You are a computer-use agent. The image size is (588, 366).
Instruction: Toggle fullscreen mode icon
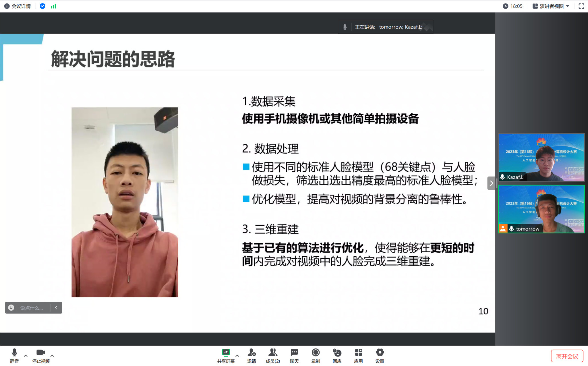click(x=581, y=6)
